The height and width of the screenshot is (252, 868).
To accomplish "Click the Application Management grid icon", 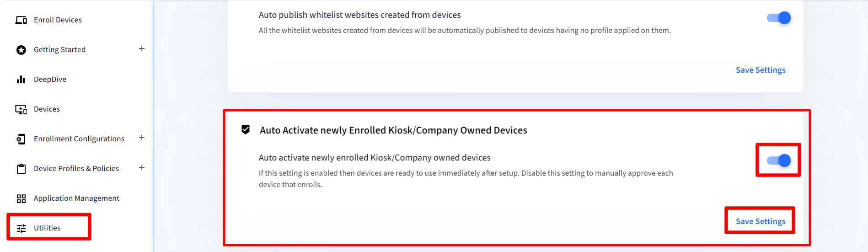I will pyautogui.click(x=21, y=198).
